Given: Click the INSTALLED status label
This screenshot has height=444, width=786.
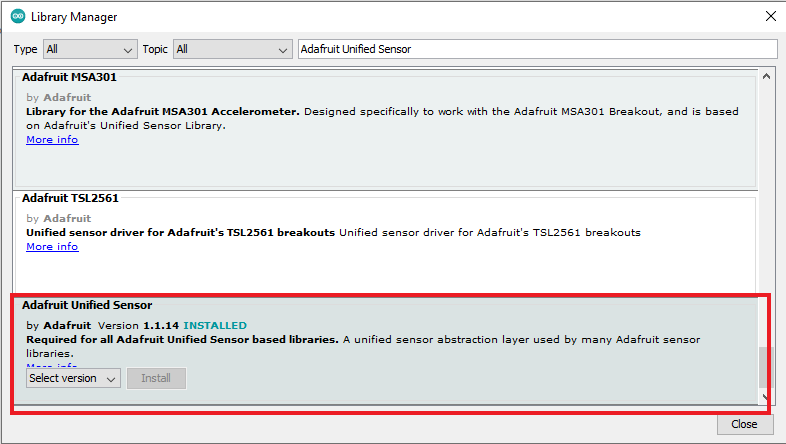Looking at the screenshot, I should [x=215, y=326].
